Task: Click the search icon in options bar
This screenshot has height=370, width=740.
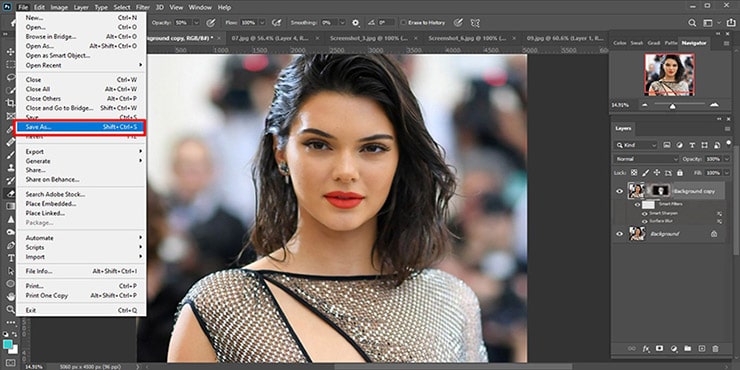Action: pos(692,23)
